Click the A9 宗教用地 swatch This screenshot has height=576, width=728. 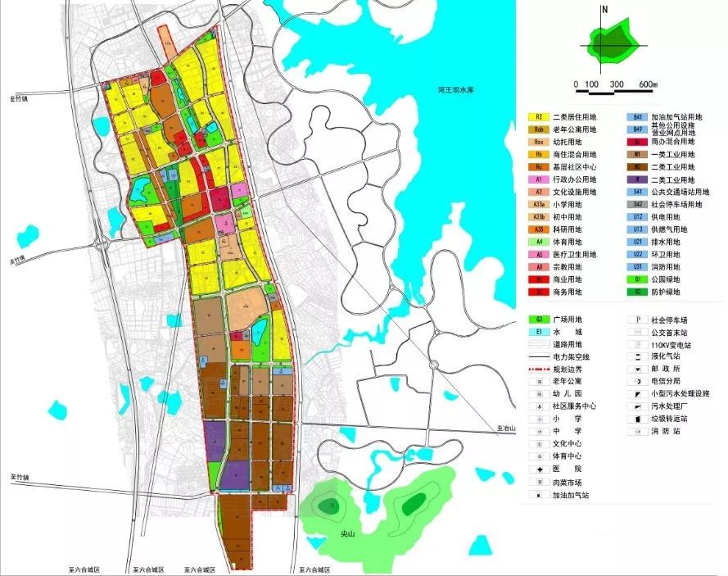[540, 267]
